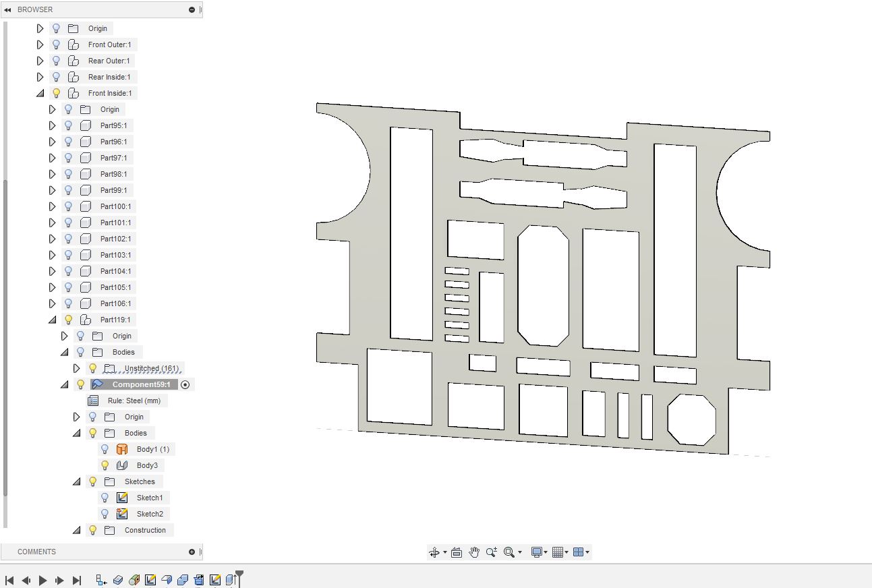Open the COMMENTS panel header

(x=37, y=552)
